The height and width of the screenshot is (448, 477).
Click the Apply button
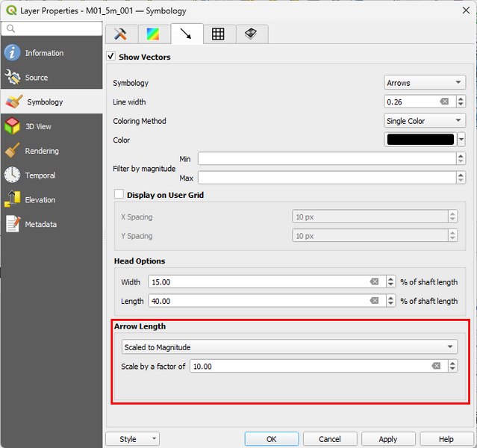click(x=387, y=439)
